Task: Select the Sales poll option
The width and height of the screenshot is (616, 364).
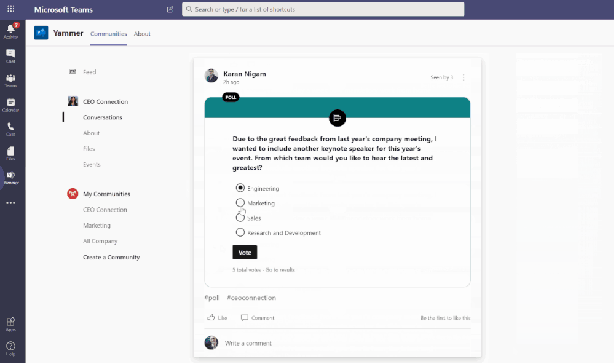Action: click(x=240, y=218)
